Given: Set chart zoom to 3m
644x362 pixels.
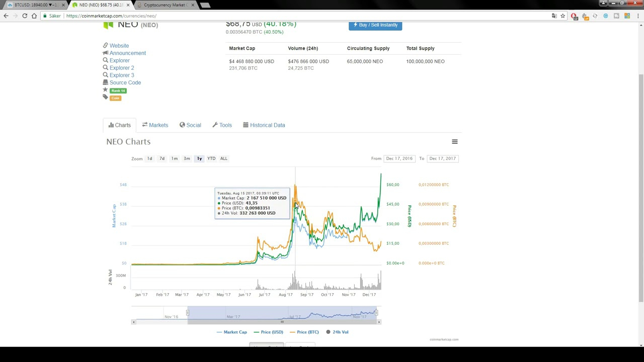Looking at the screenshot, I should [187, 158].
